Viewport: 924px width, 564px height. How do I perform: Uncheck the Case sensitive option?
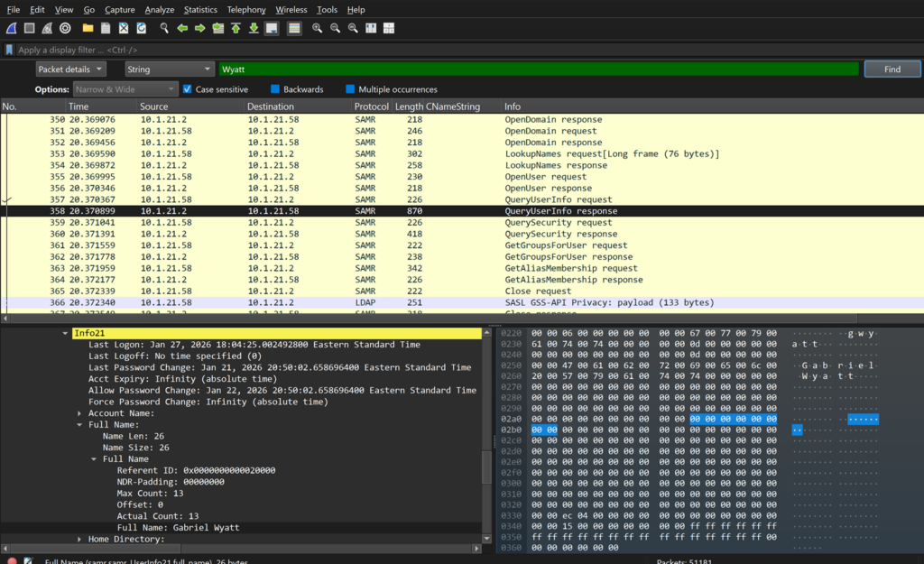tap(188, 89)
